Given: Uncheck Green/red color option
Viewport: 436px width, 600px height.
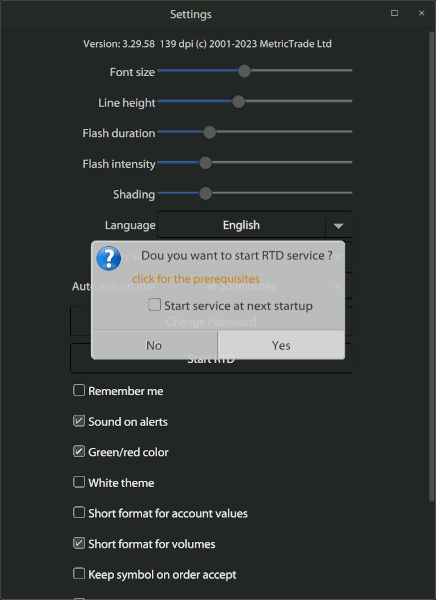Looking at the screenshot, I should [79, 452].
